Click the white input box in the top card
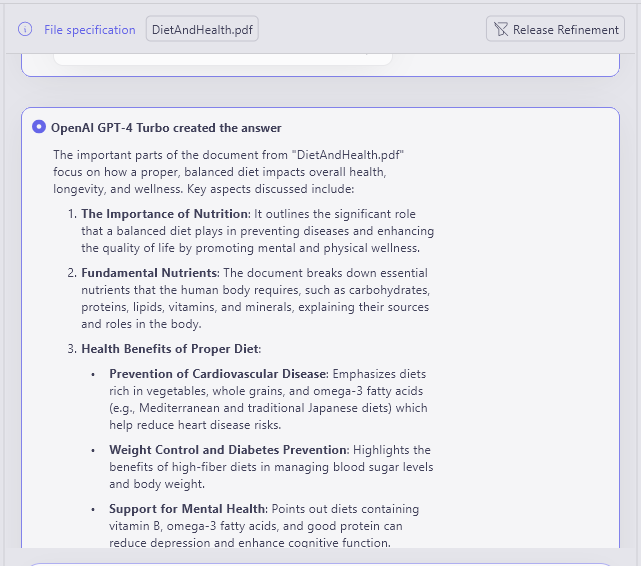Image resolution: width=641 pixels, height=566 pixels. pyautogui.click(x=222, y=56)
